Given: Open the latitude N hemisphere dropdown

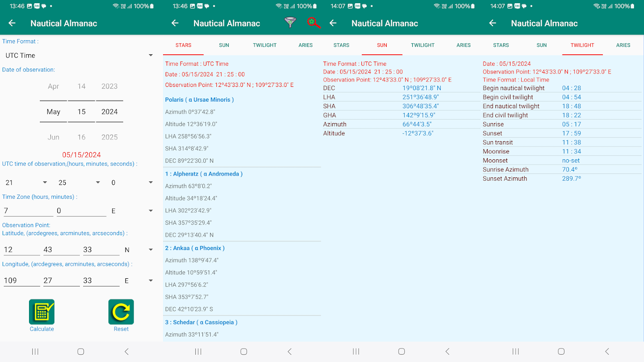Looking at the screenshot, I should [x=139, y=250].
